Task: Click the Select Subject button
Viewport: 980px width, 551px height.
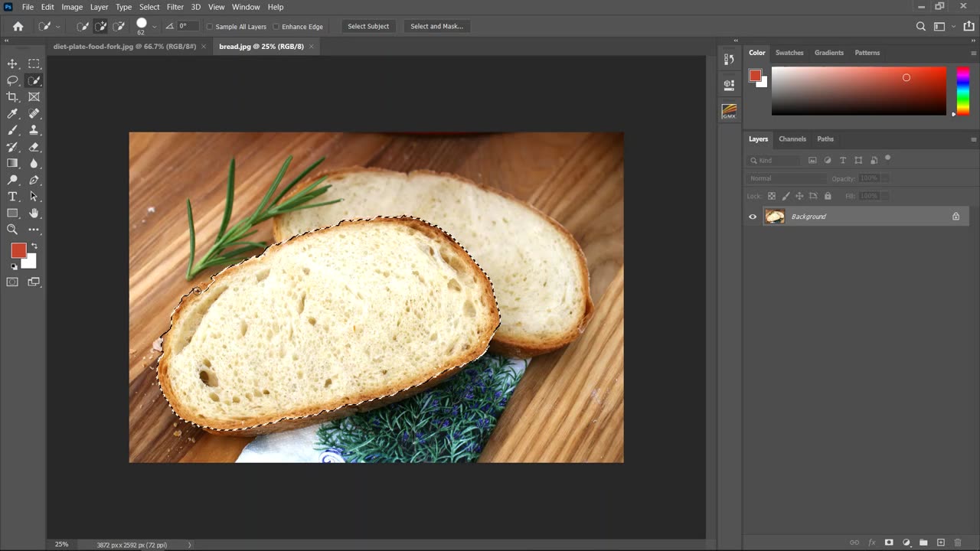Action: tap(368, 26)
